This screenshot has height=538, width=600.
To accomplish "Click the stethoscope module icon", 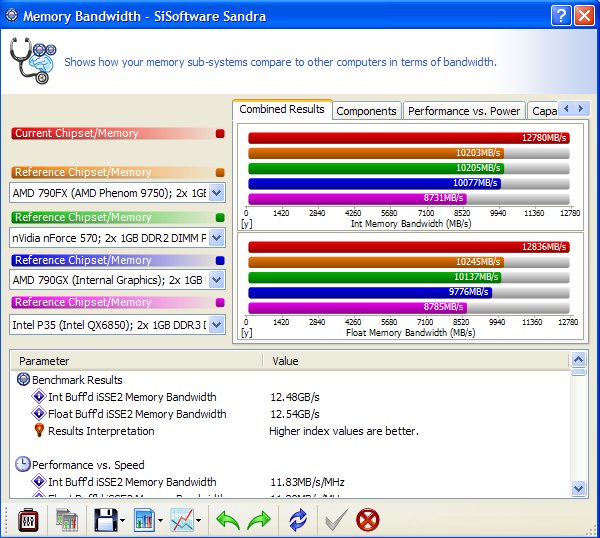I will (x=33, y=60).
